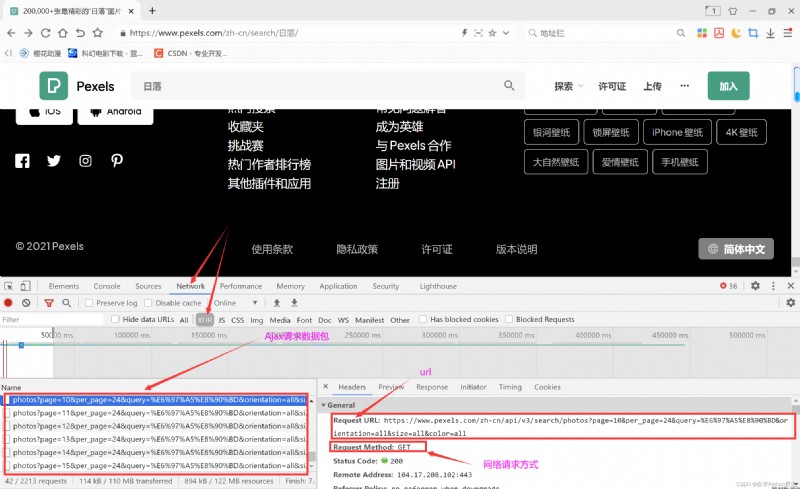Viewport: 800px width, 489px height.
Task: Select the photos?page=14 request row
Action: [156, 452]
